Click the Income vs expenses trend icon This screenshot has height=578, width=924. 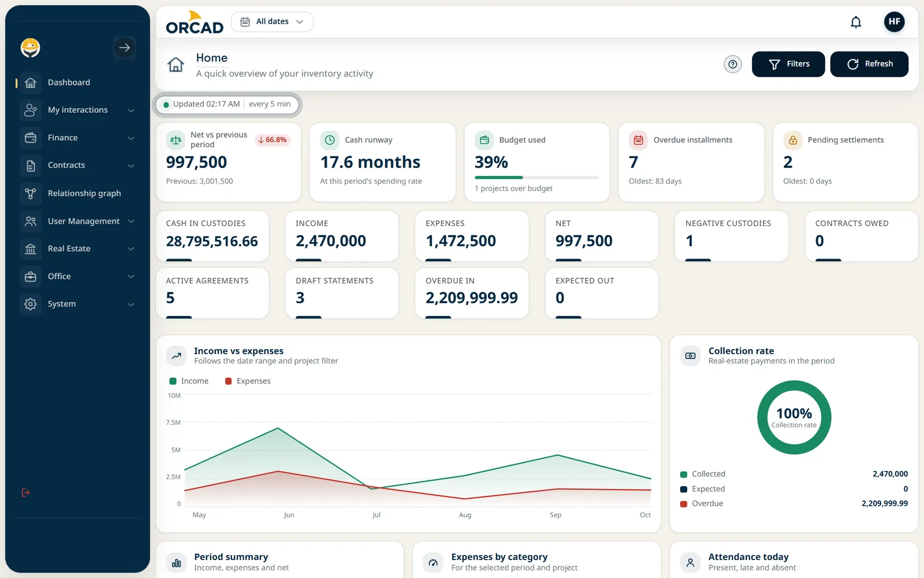(177, 356)
